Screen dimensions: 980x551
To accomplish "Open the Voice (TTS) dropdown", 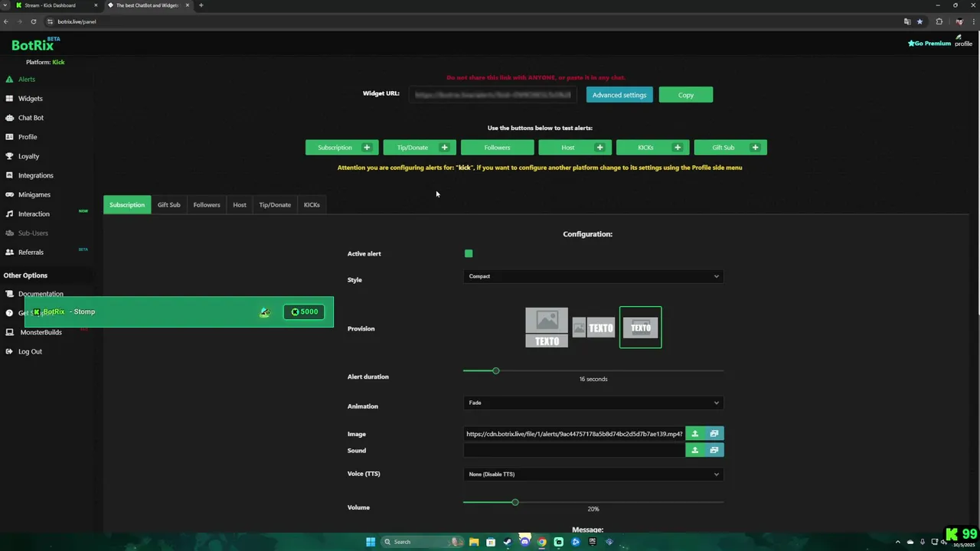I will click(x=593, y=474).
